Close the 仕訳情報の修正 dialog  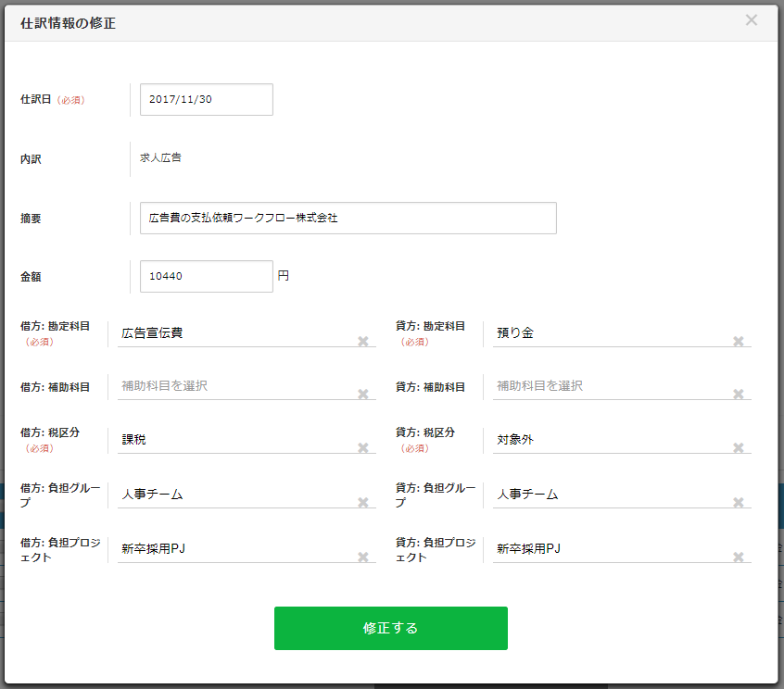752,20
